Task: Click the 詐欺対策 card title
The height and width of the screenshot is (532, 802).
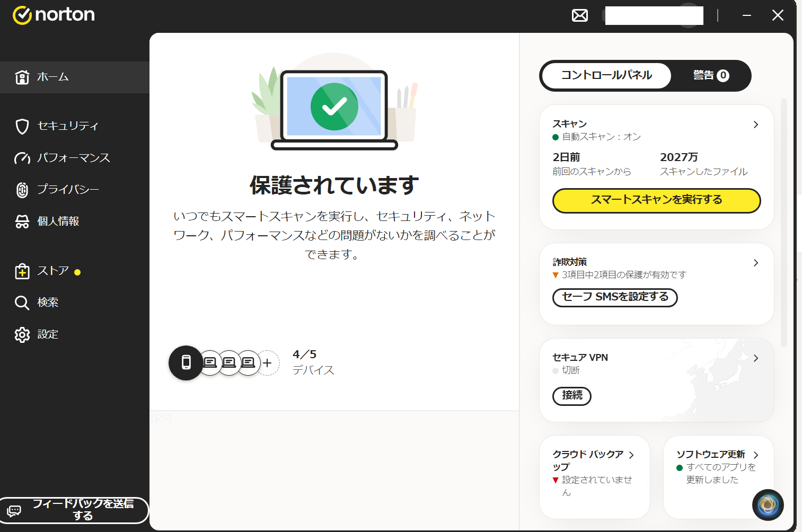Action: click(x=570, y=262)
